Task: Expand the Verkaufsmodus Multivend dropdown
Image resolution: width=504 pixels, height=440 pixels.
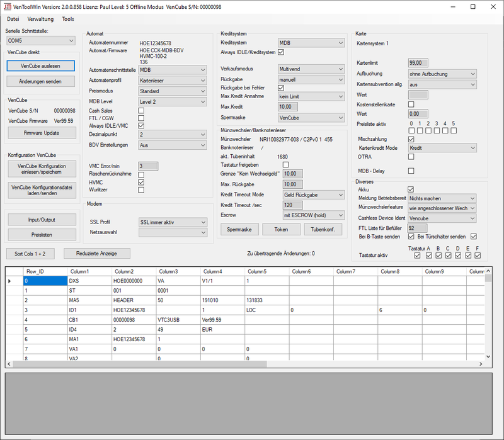Action: (x=311, y=69)
